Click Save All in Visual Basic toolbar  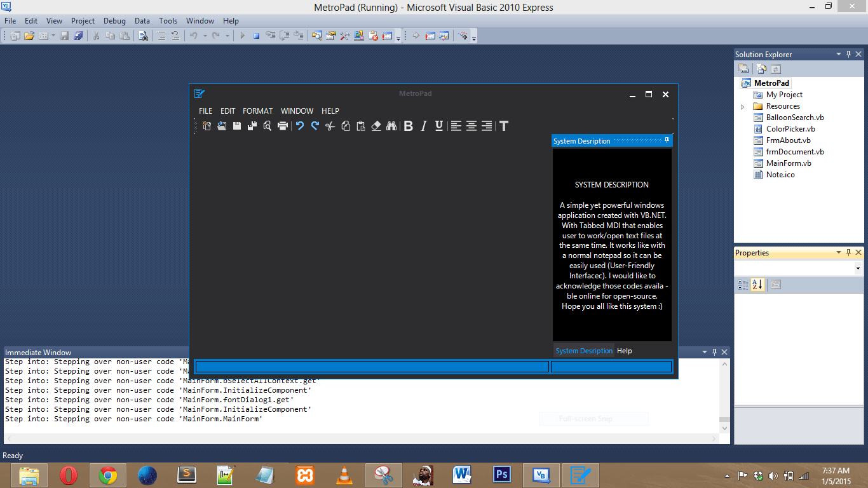coord(78,36)
